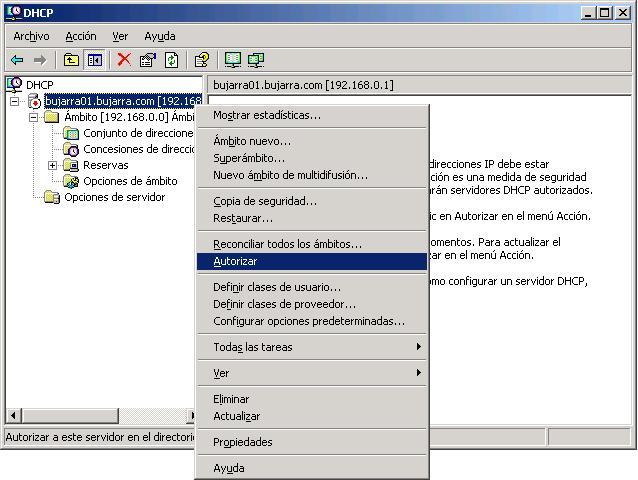This screenshot has height=480, width=638.
Task: Expand the Reservas tree node
Action: point(52,165)
